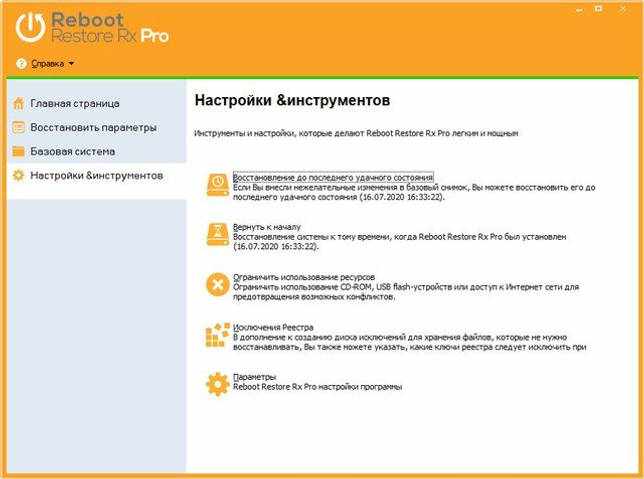
Task: Click the large orange gear Параметры icon
Action: click(217, 384)
